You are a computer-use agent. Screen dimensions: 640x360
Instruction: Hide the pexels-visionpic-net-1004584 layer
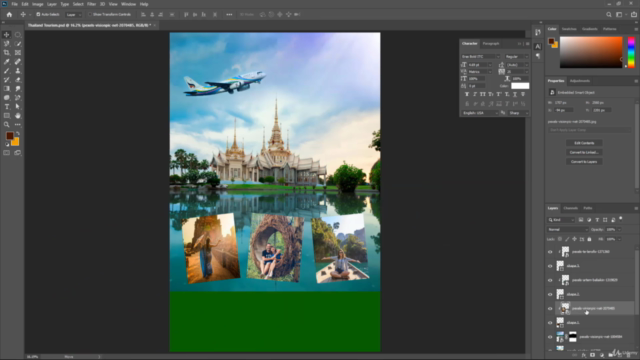550,337
